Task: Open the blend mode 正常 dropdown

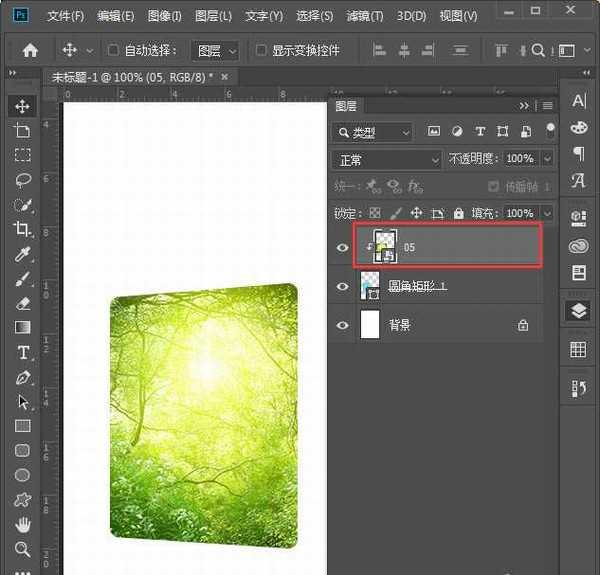Action: pos(387,159)
